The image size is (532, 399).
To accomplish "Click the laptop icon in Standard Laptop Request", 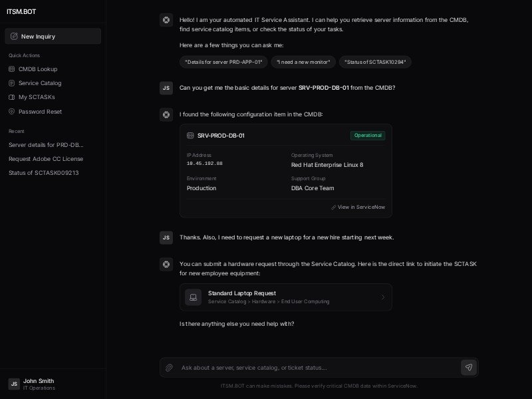I will point(193,297).
